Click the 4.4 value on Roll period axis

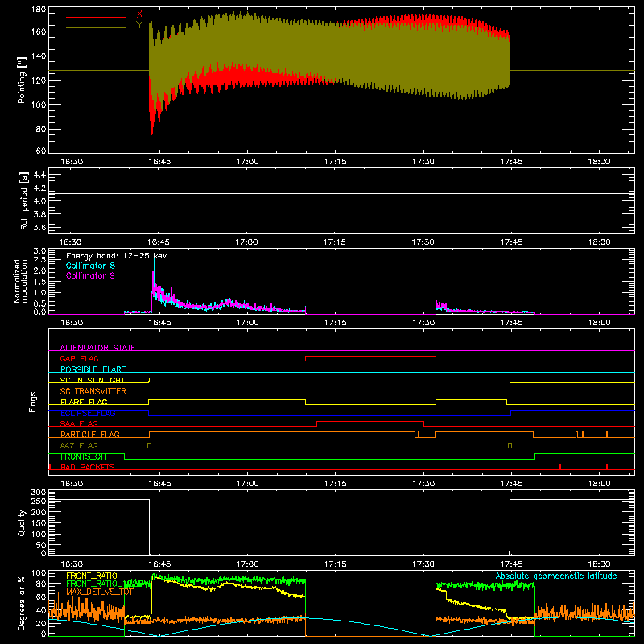pos(39,175)
